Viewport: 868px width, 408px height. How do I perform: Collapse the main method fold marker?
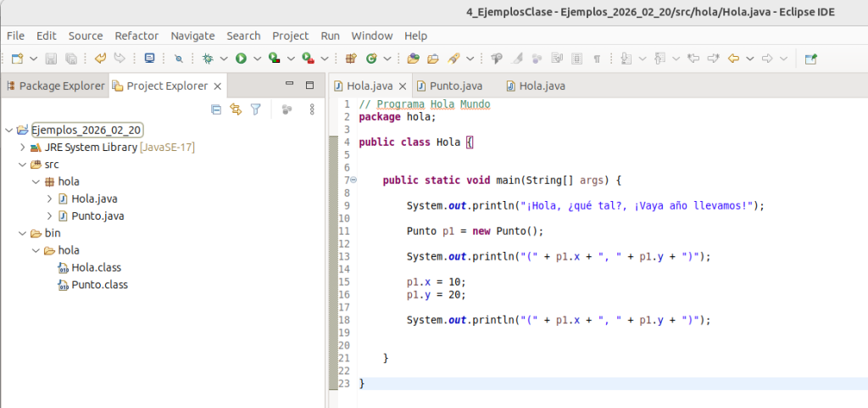(353, 181)
